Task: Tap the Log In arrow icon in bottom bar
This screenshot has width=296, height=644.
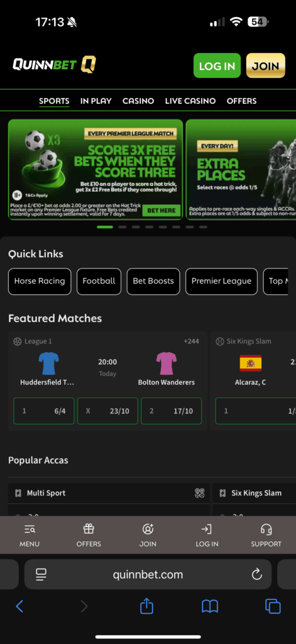Action: point(207,530)
